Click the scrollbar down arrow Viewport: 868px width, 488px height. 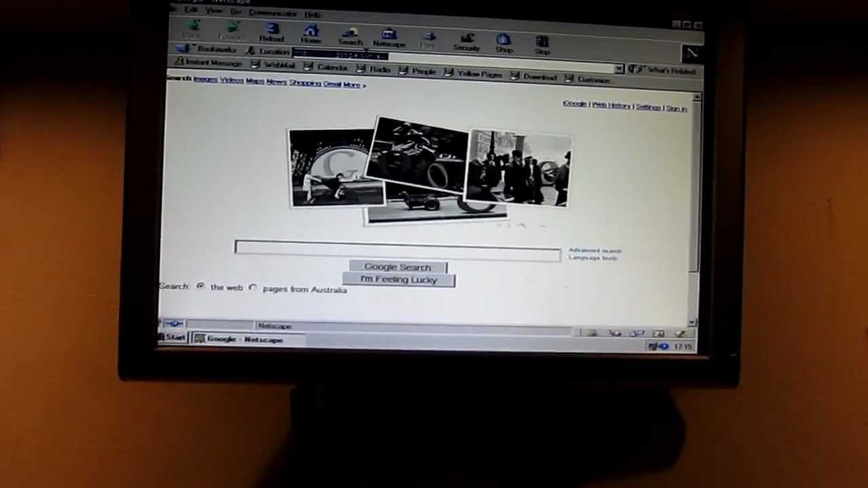coord(692,323)
